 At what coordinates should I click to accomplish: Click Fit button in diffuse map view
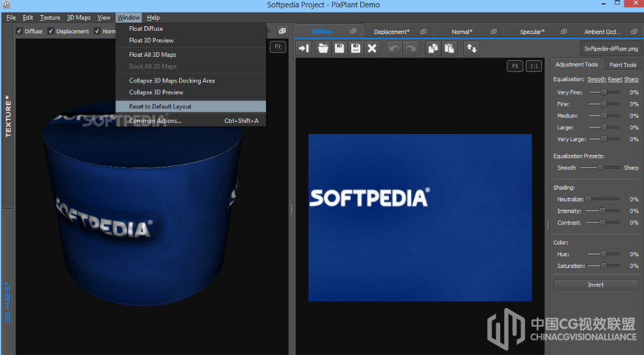(515, 66)
